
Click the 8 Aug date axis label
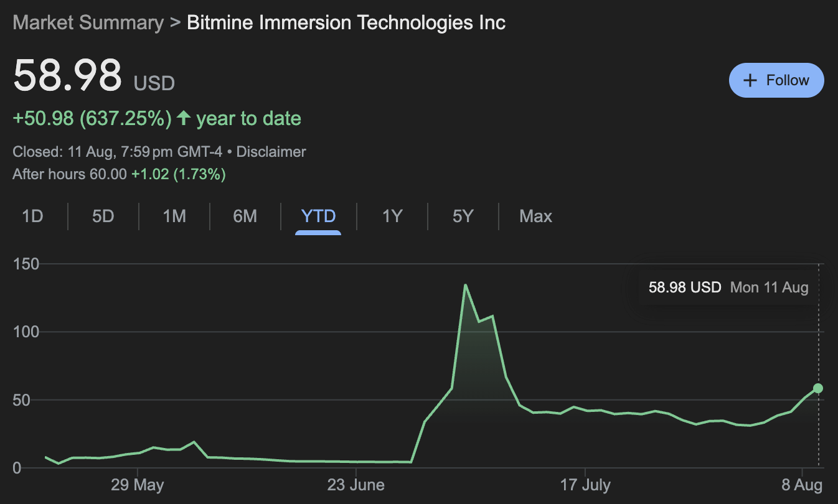pos(801,485)
